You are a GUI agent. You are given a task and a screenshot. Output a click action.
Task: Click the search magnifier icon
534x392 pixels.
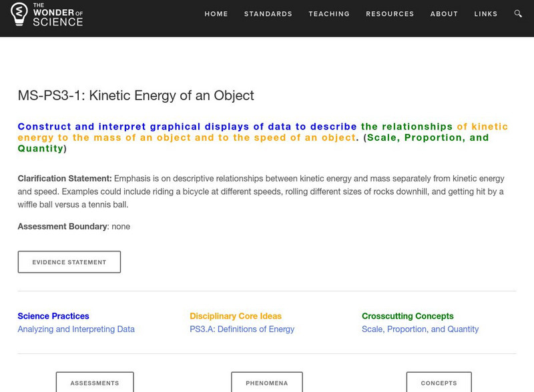coord(519,14)
